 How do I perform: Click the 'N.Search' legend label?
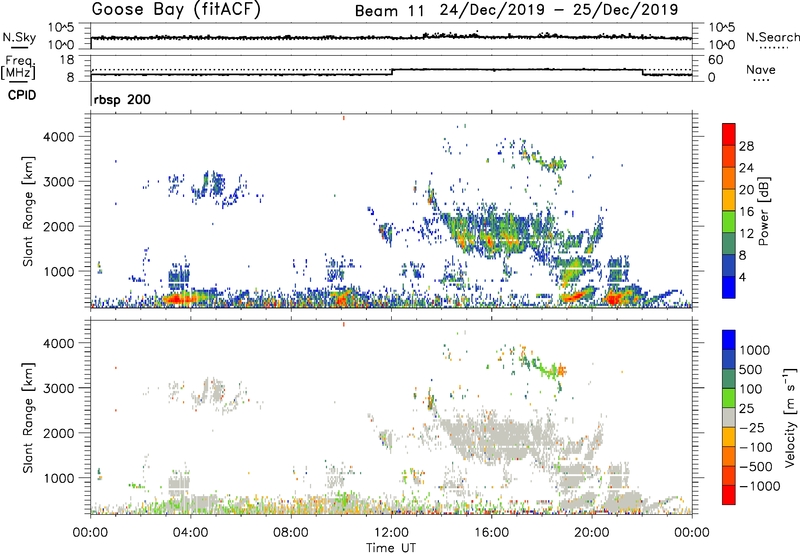click(772, 37)
